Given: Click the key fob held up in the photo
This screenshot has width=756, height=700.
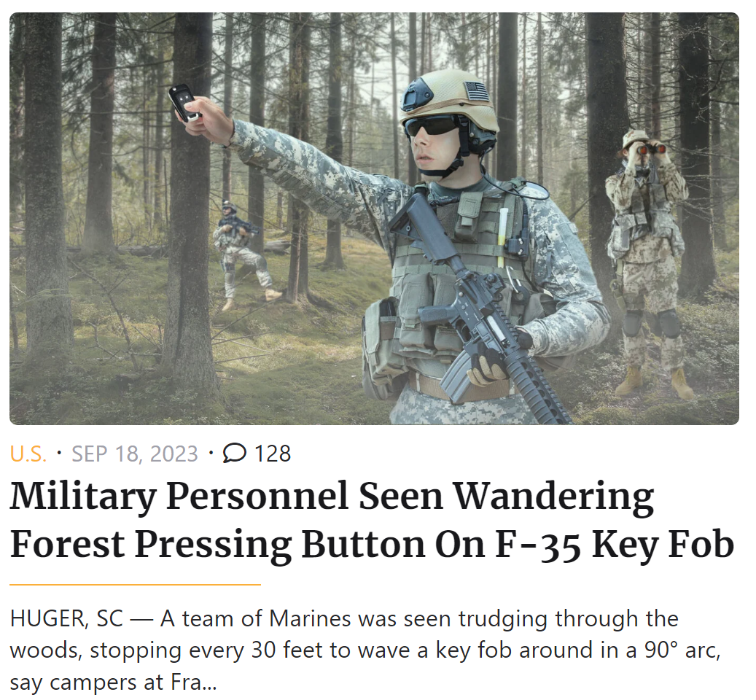Looking at the screenshot, I should 184,103.
